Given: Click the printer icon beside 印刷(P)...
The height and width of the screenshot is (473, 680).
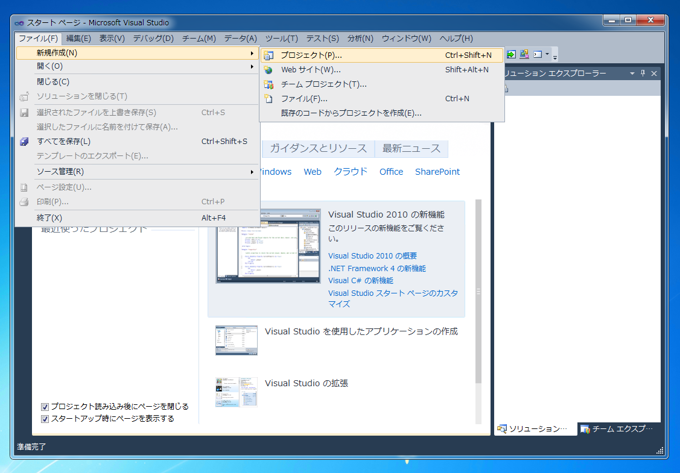Looking at the screenshot, I should click(24, 202).
